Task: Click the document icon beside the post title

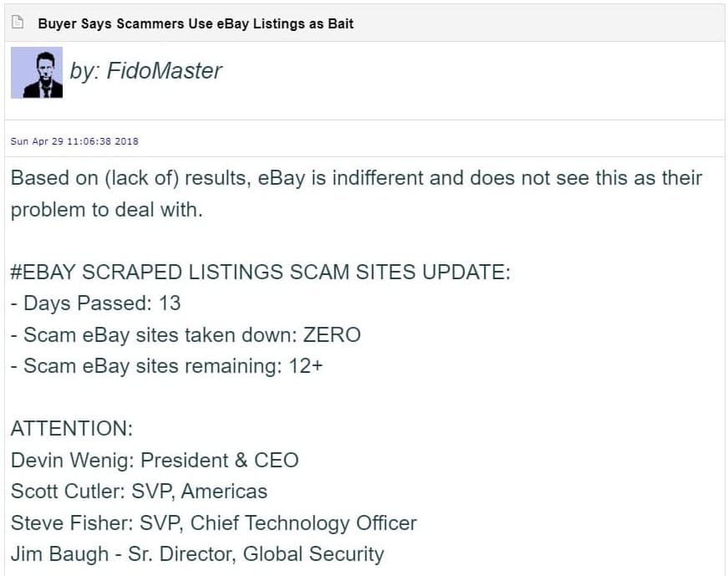Action: pyautogui.click(x=18, y=23)
